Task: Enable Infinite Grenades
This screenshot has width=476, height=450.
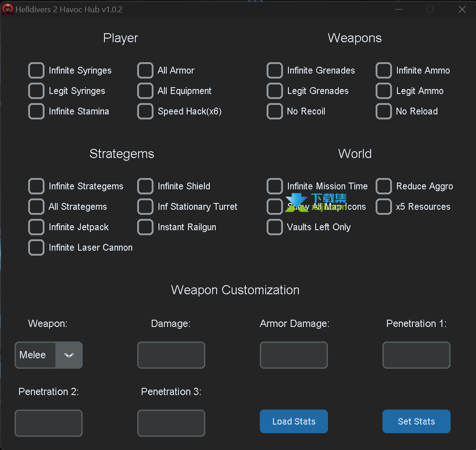Action: pyautogui.click(x=275, y=70)
